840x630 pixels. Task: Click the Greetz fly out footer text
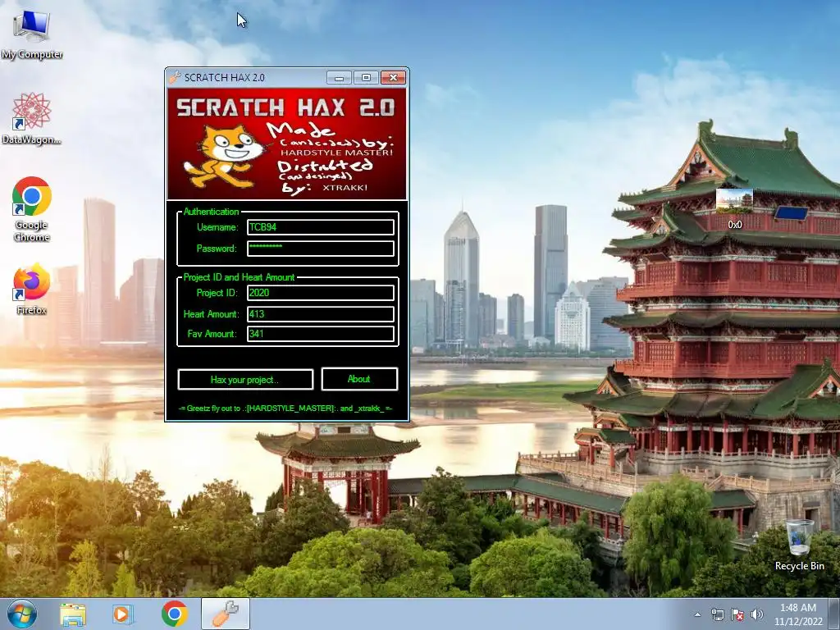tap(285, 409)
